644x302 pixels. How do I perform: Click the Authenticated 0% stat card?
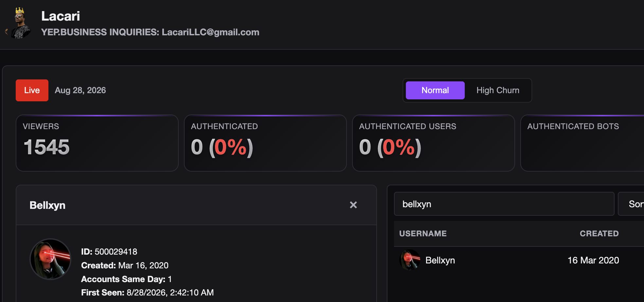265,143
